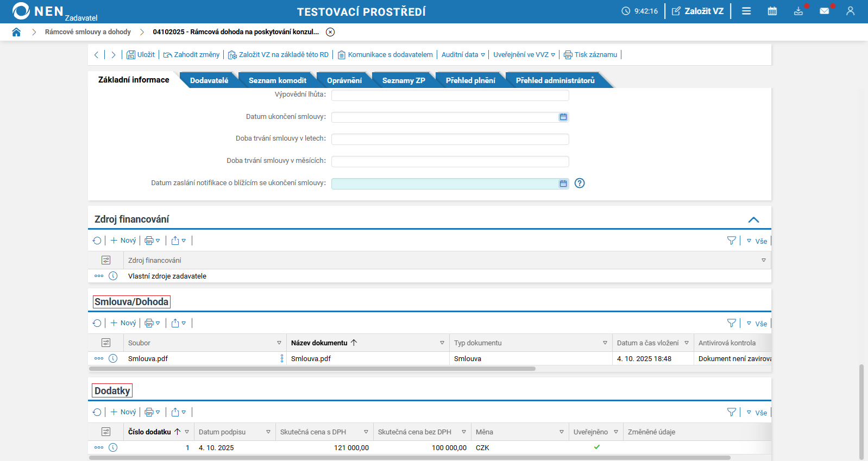Click the Doba trvání smlouvy v měsících field
The height and width of the screenshot is (461, 868).
450,161
